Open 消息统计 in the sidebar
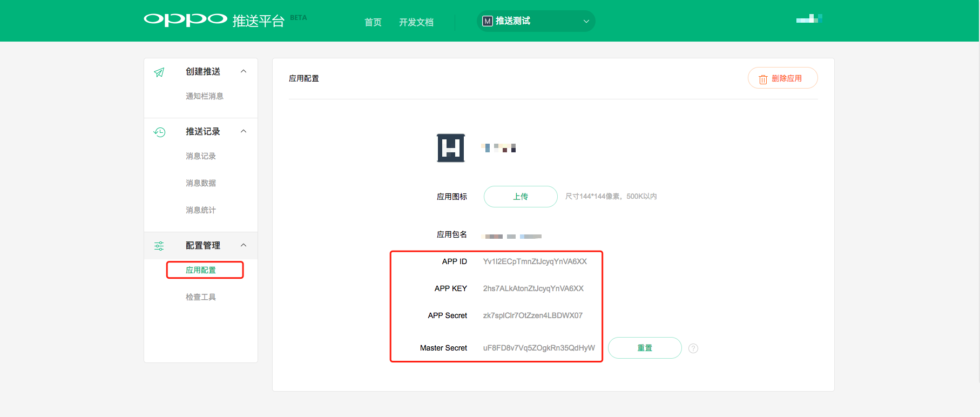Screen dimensions: 980x417 (201, 210)
